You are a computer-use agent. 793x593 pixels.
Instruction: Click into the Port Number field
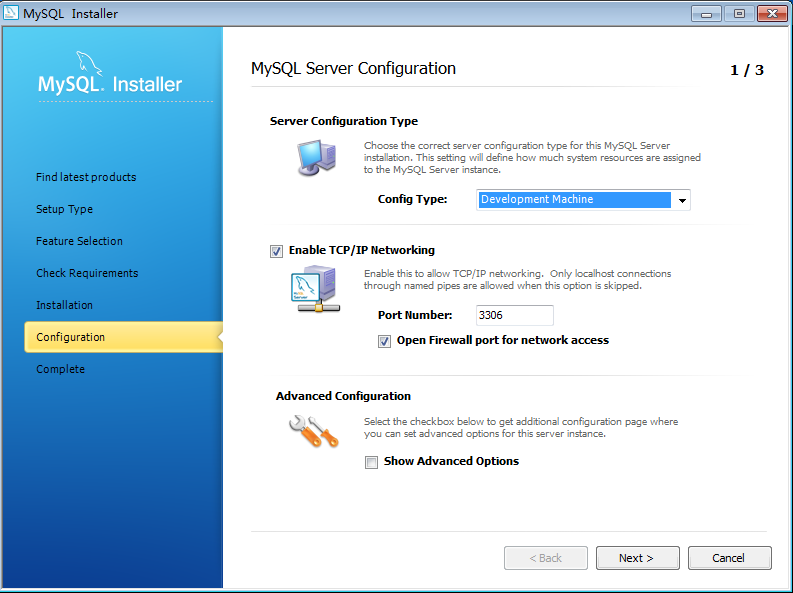[x=514, y=315]
